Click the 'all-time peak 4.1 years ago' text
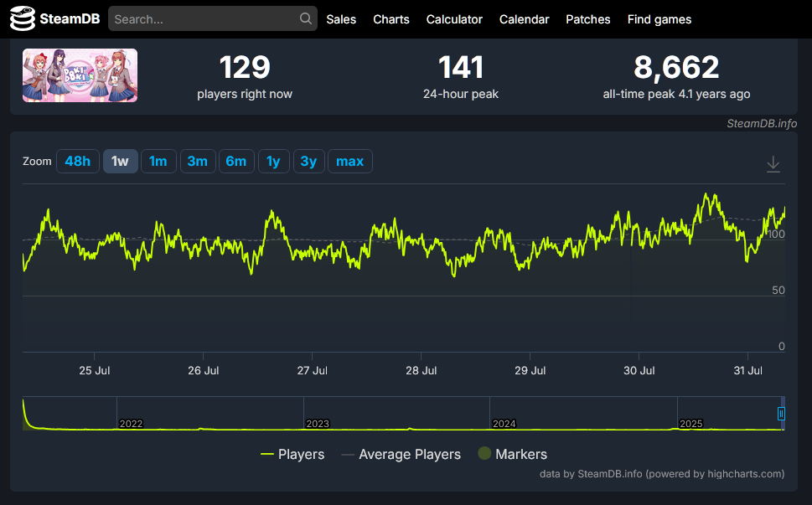 pos(676,94)
